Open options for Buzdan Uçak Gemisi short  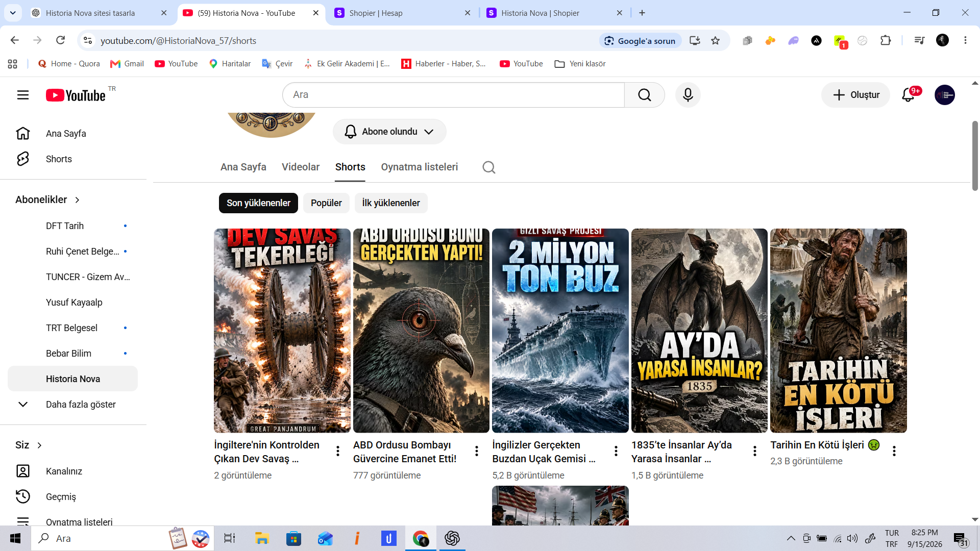pos(616,451)
